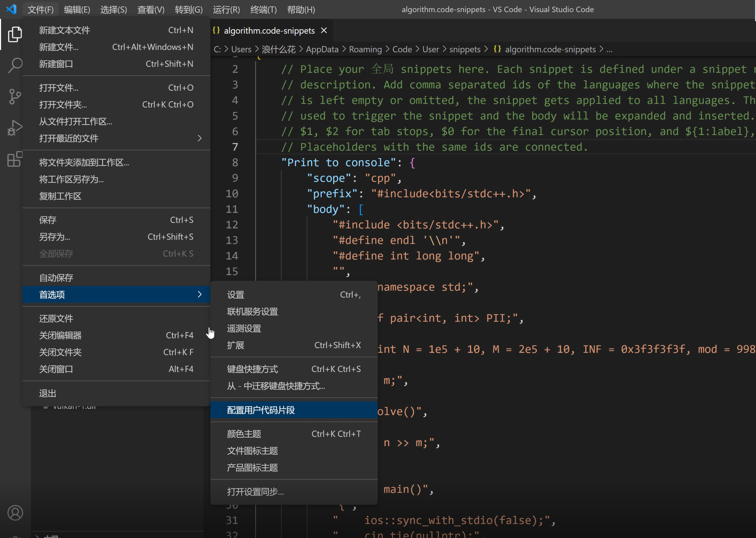
Task: Choose 关闭文件夹 menu entry
Action: coord(116,352)
